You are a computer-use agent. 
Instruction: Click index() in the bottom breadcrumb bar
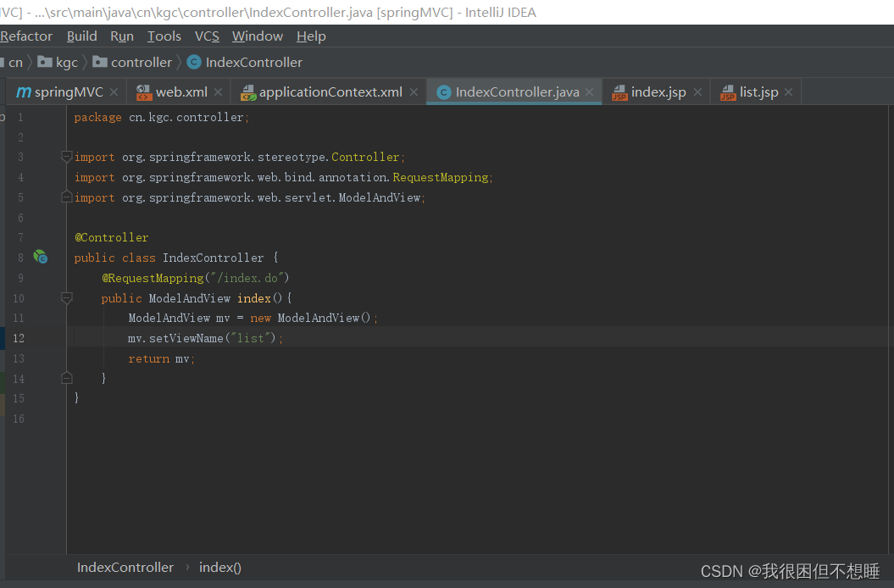pos(219,567)
